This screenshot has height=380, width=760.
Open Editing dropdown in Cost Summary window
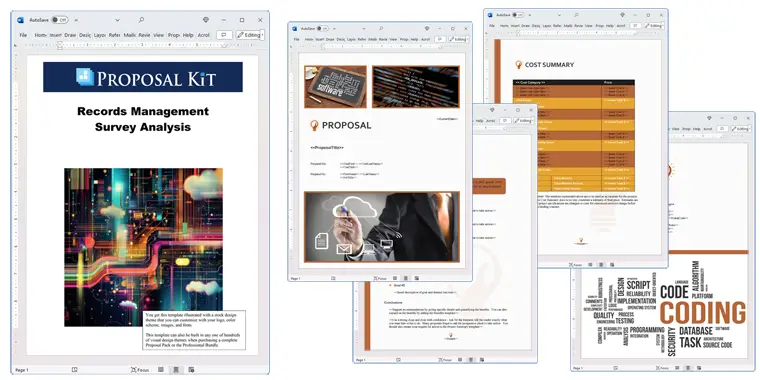[653, 26]
